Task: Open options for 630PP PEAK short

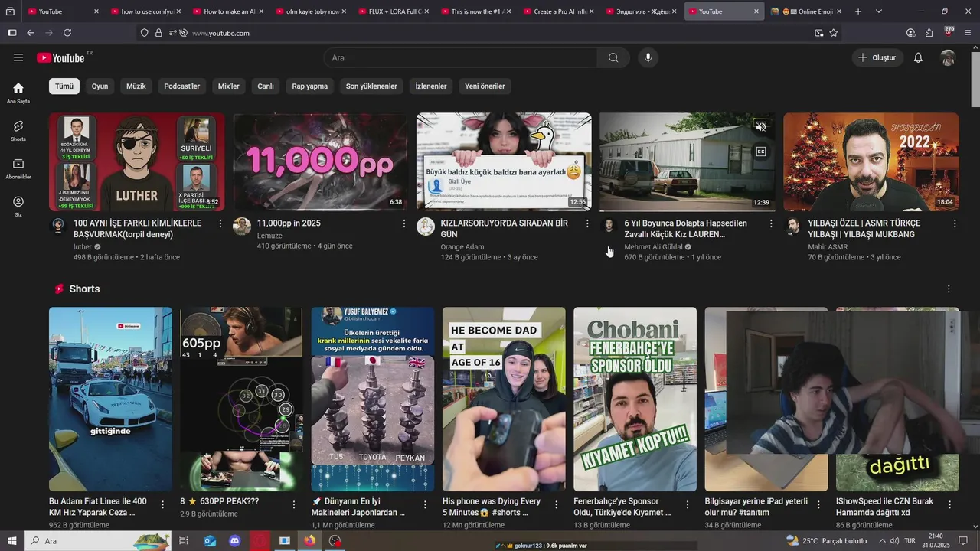Action: click(x=294, y=505)
